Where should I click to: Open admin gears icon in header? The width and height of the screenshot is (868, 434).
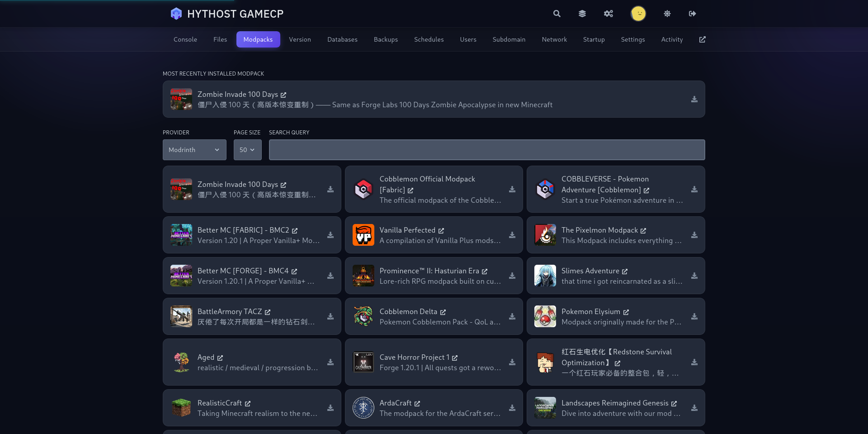(609, 14)
